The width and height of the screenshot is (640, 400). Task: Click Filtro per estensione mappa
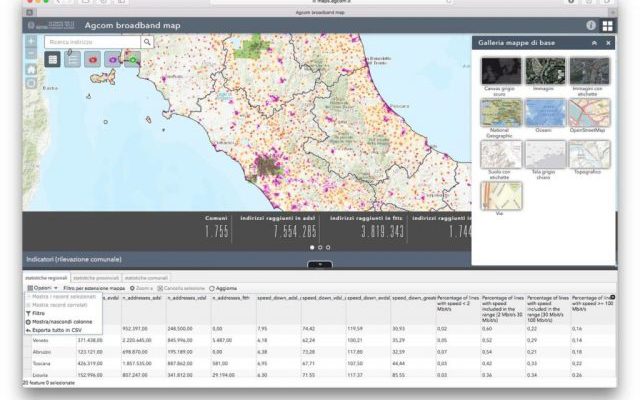94,288
